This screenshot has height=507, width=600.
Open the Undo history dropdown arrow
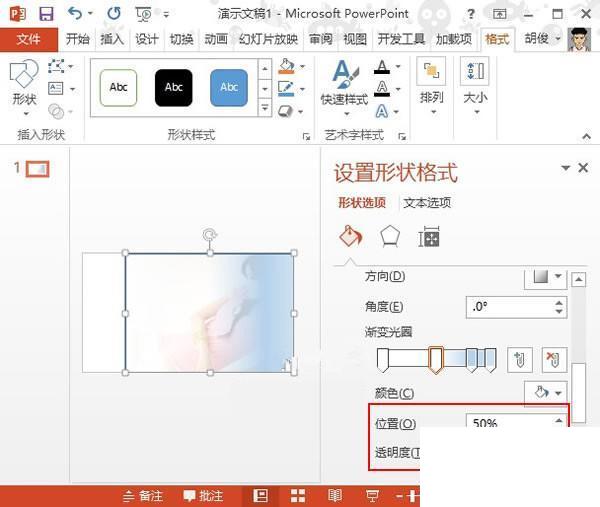[90, 14]
